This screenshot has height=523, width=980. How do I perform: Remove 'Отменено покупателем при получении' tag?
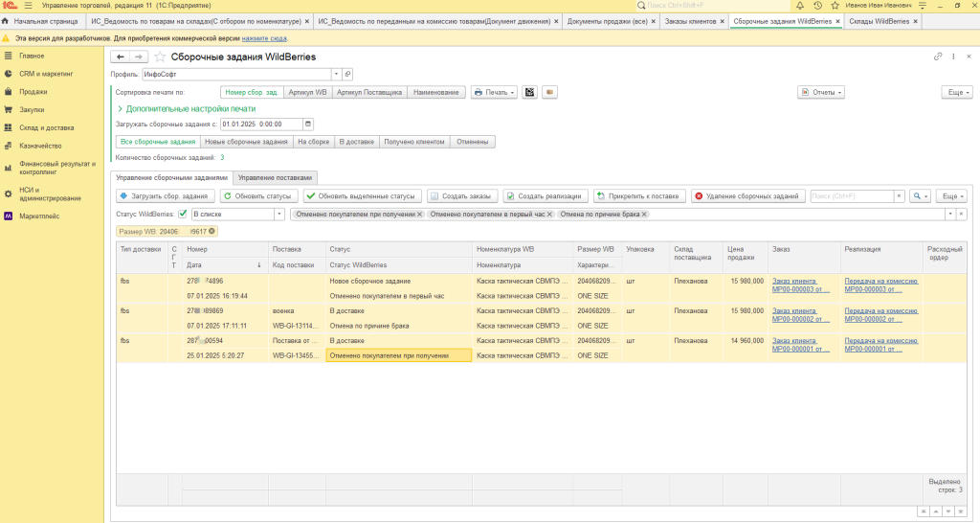(x=420, y=214)
